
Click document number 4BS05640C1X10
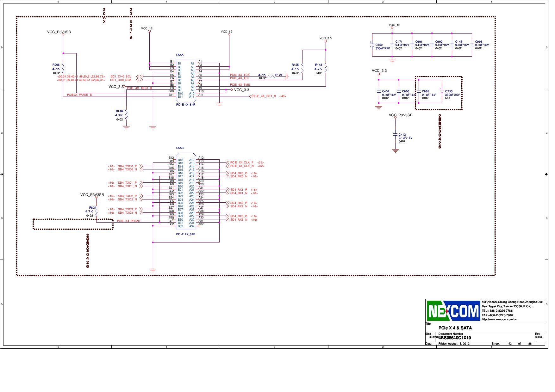point(455,338)
